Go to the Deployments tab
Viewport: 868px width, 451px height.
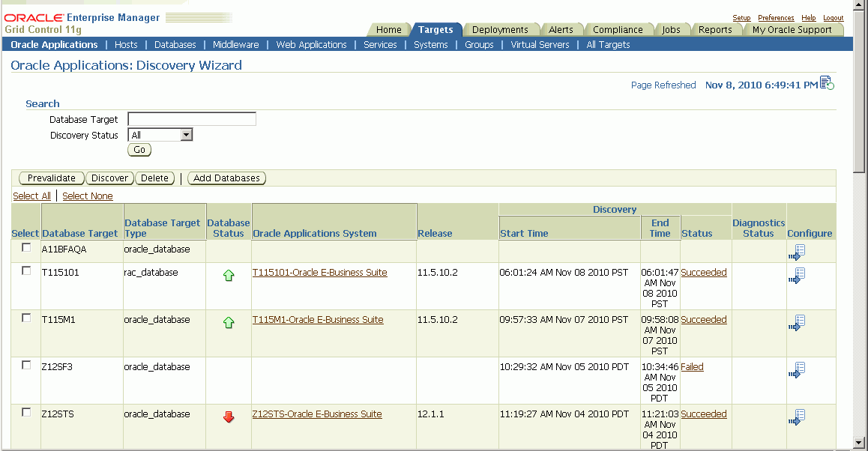[x=500, y=29]
